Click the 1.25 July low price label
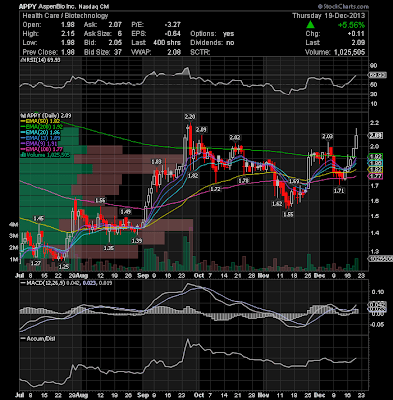Image resolution: width=393 pixels, height=400 pixels. [63, 267]
